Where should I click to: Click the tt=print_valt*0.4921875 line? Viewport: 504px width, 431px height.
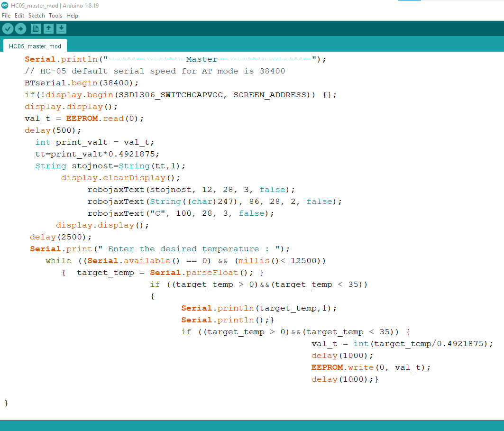(x=97, y=154)
